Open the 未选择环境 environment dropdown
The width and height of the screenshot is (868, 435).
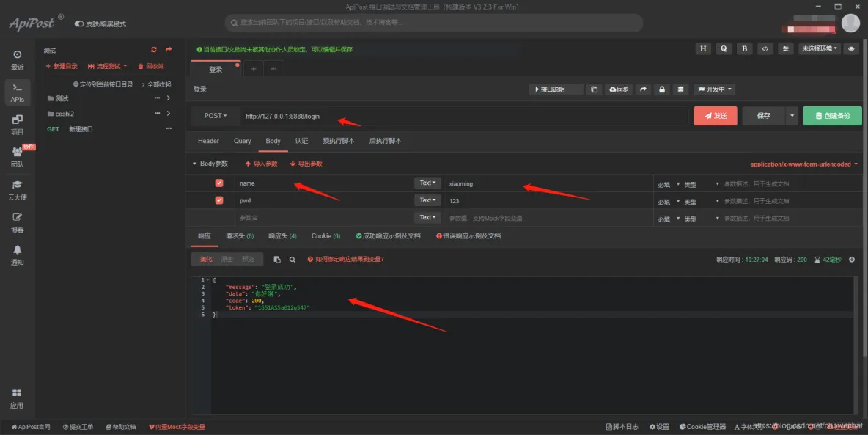point(820,48)
